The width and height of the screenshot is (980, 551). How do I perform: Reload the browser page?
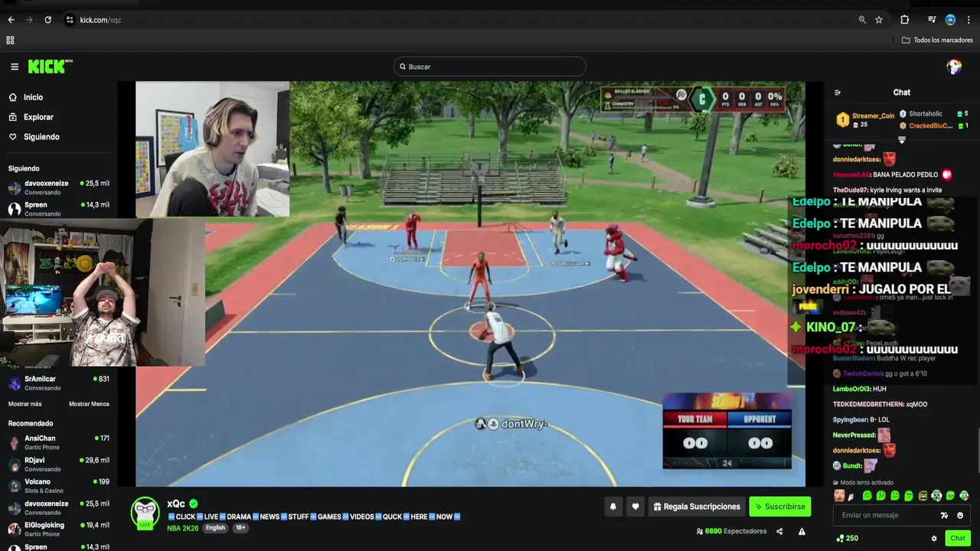tap(47, 20)
